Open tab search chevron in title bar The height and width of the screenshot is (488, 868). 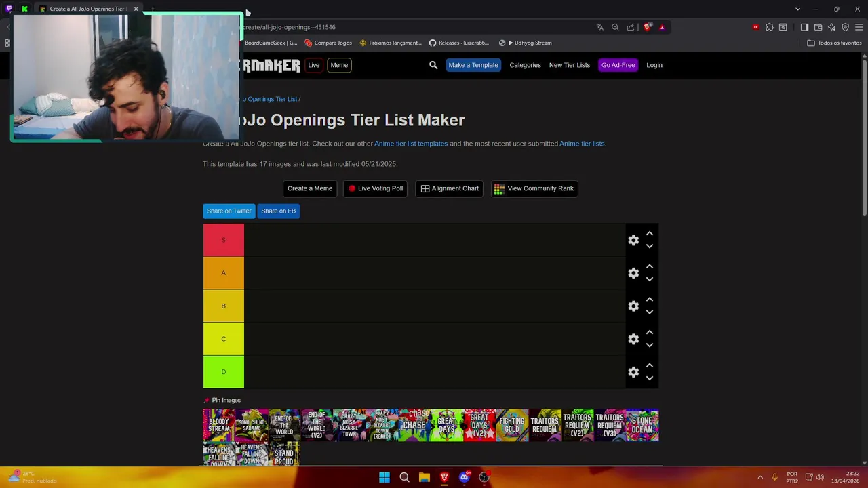click(x=797, y=9)
